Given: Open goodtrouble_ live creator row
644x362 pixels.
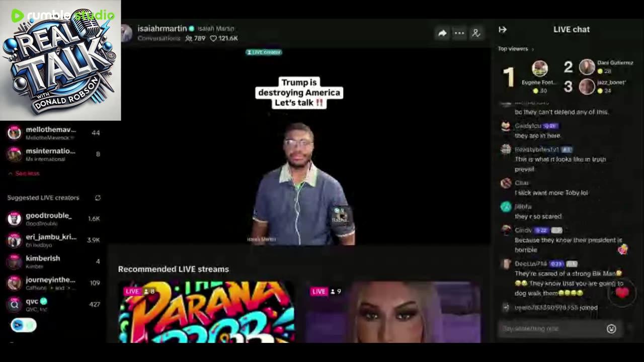Looking at the screenshot, I should pyautogui.click(x=54, y=219).
